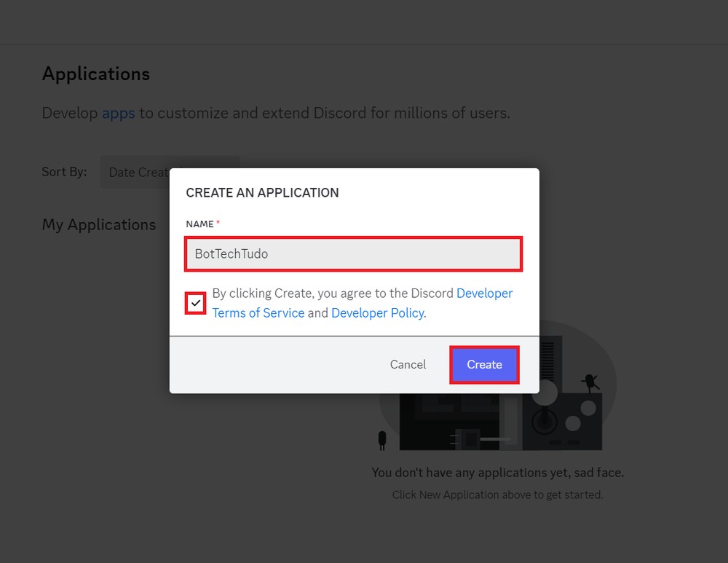The width and height of the screenshot is (728, 563).
Task: Click the no applications sad face message
Action: point(498,472)
